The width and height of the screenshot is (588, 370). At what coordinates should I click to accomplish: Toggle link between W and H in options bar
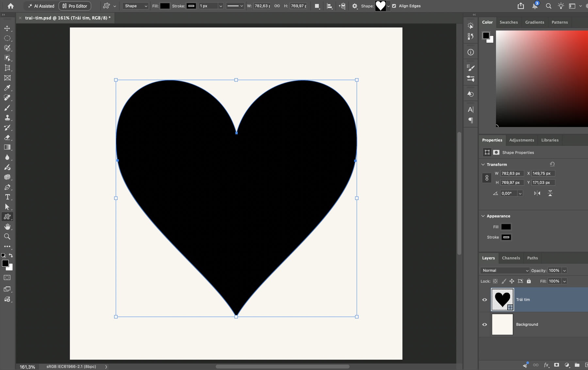(x=277, y=6)
